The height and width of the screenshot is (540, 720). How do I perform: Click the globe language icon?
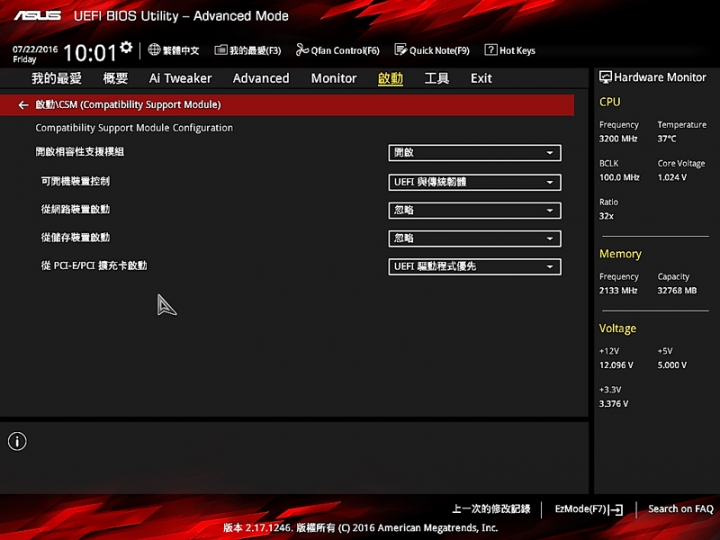[154, 50]
